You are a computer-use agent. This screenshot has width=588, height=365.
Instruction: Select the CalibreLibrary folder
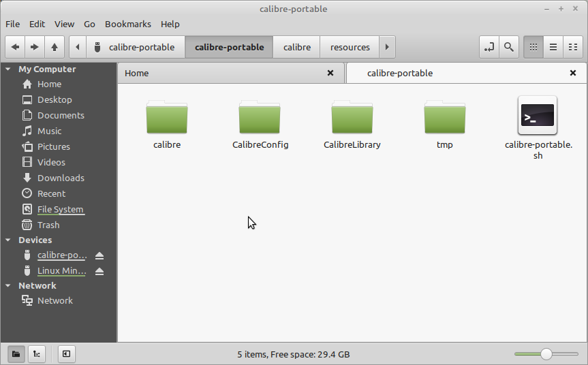tap(352, 125)
